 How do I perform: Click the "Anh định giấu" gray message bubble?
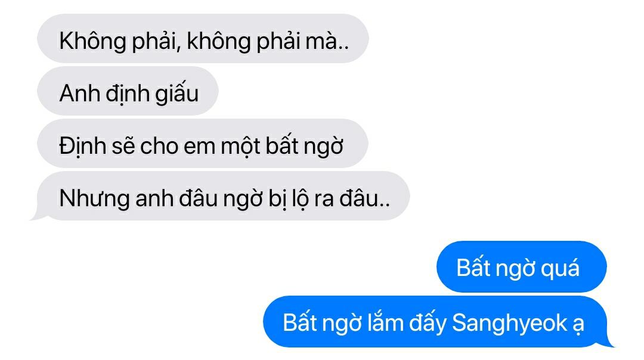coord(128,91)
